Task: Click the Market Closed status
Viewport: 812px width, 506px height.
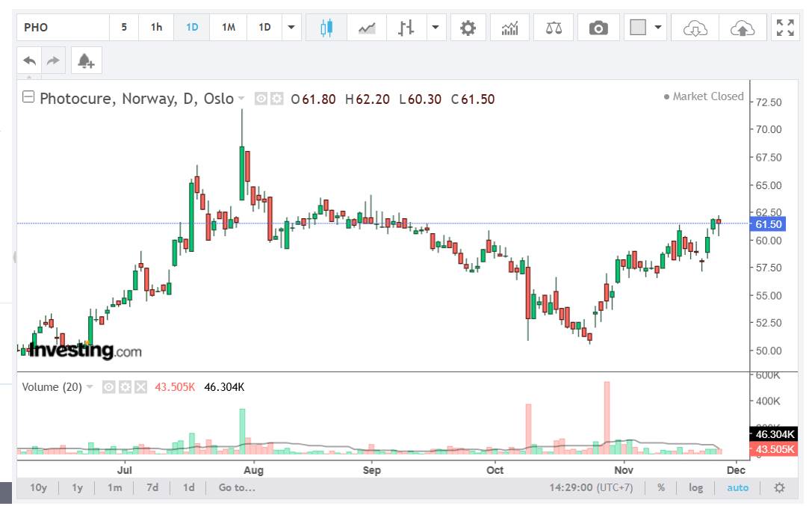Action: pyautogui.click(x=703, y=96)
